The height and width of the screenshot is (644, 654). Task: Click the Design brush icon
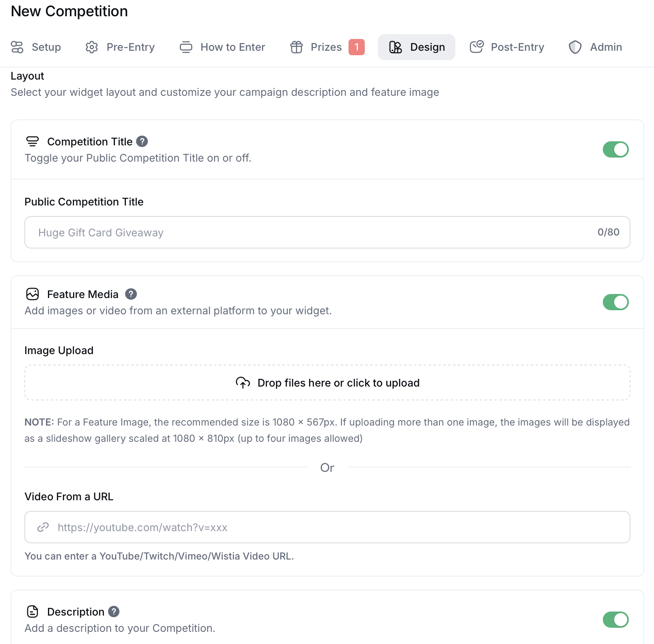click(396, 47)
